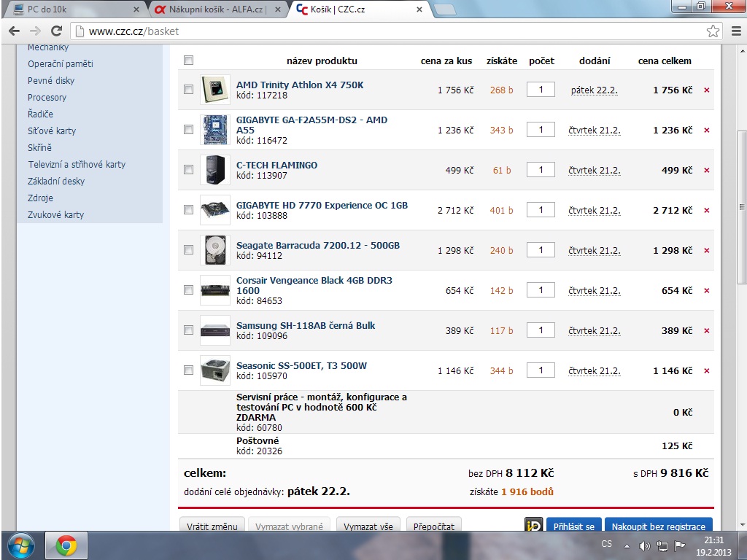Switch to Nákupní košík ALFA.cz tab

click(217, 9)
